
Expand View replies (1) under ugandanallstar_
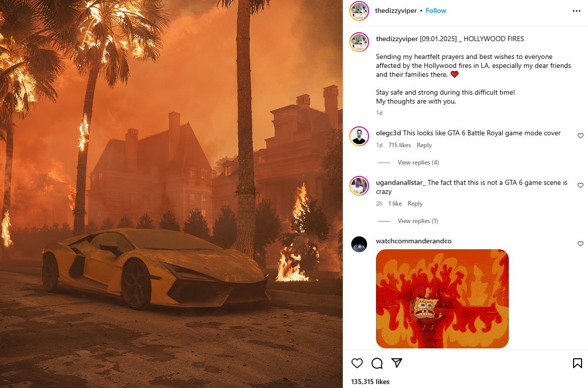tap(418, 221)
